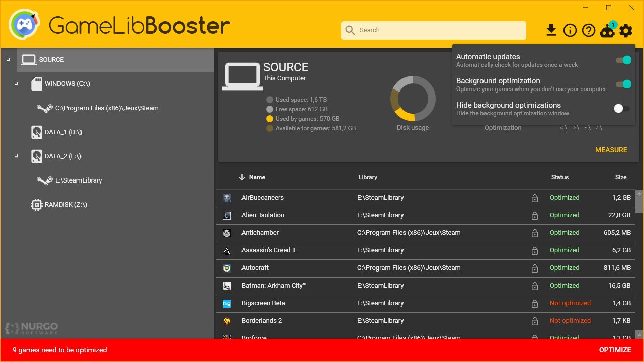Viewport: 644px width, 362px height.
Task: Click the OPTIMIZE button
Action: (x=615, y=350)
